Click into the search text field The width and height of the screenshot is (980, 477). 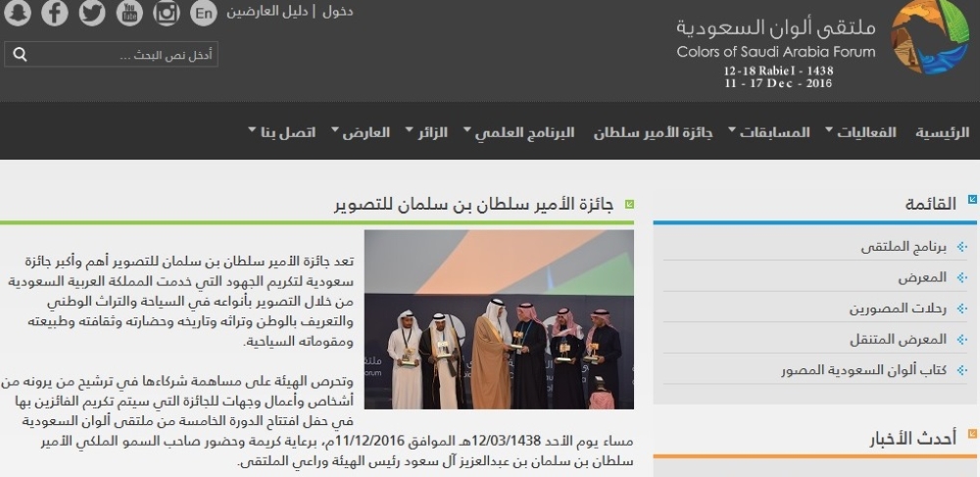tap(124, 55)
